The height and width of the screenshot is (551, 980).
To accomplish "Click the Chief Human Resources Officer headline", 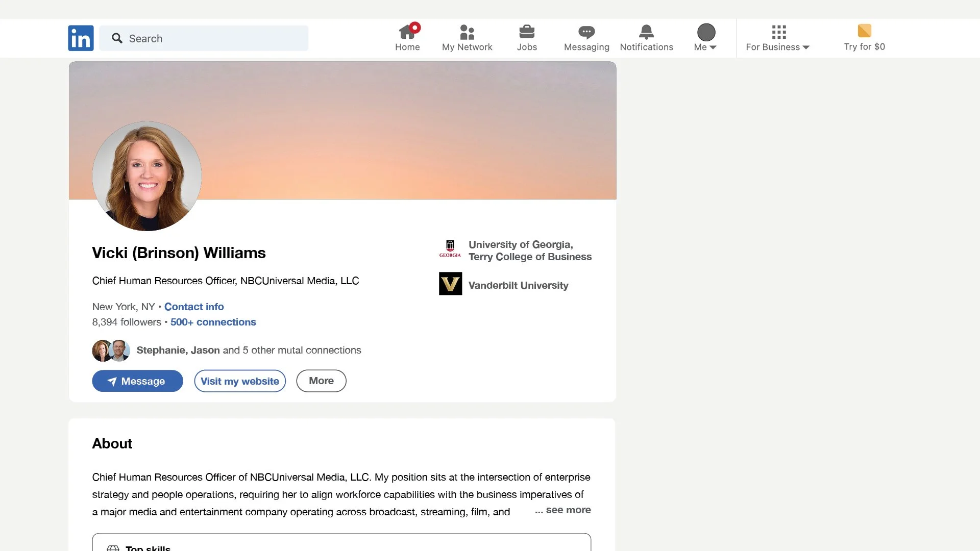I will 225,281.
